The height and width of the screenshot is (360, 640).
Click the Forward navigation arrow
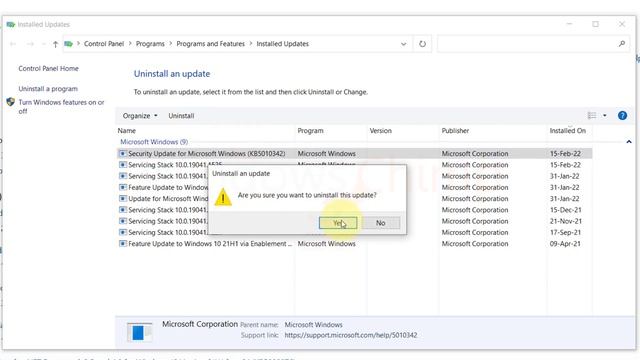tap(30, 44)
